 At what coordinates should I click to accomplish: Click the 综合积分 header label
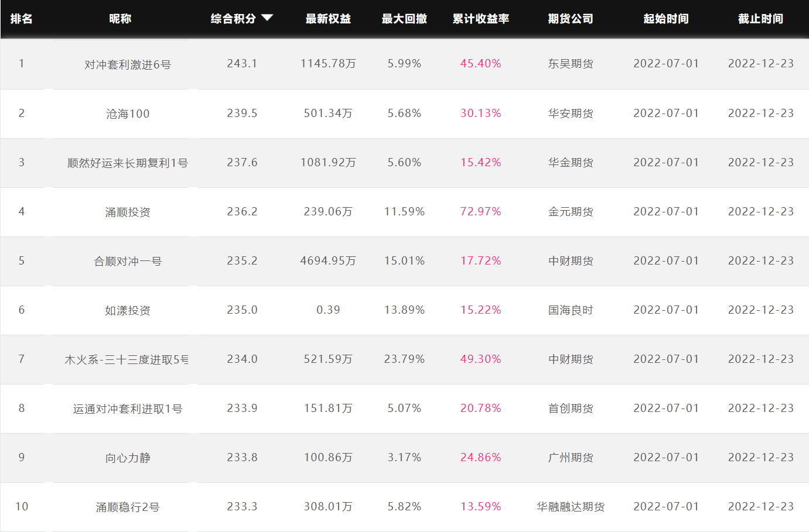pos(233,19)
